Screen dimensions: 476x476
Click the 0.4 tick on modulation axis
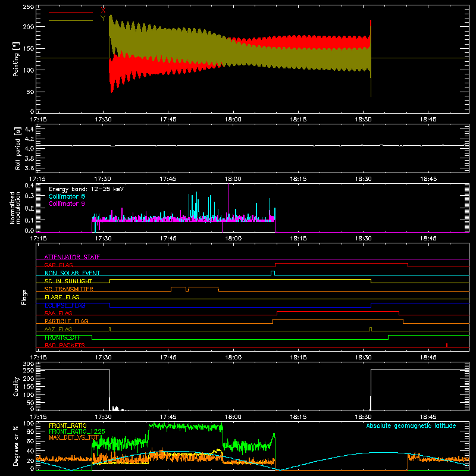[x=29, y=186]
